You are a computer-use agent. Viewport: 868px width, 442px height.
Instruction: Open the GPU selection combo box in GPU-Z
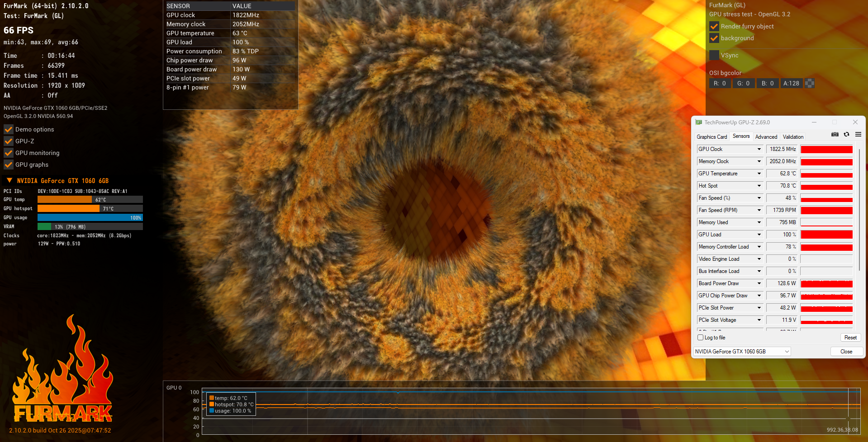pos(742,352)
